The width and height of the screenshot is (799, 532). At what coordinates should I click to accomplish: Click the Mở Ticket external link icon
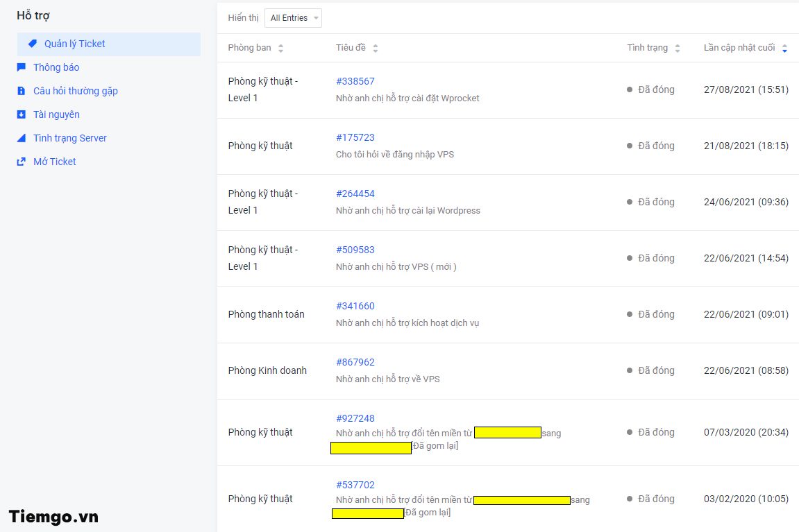pos(22,162)
